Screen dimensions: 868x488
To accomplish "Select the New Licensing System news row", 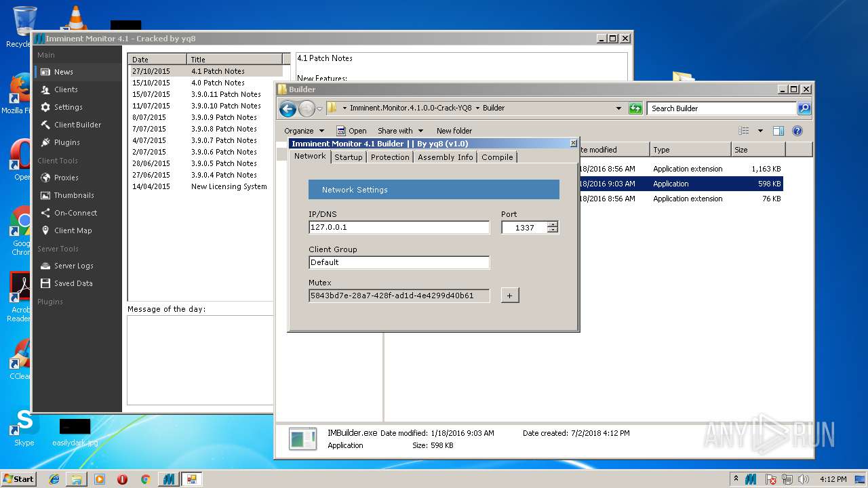I will tap(206, 186).
